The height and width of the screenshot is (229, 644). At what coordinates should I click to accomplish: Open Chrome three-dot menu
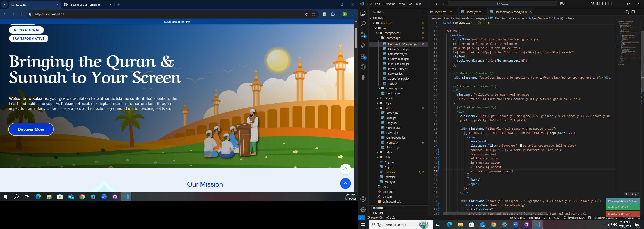click(x=353, y=14)
